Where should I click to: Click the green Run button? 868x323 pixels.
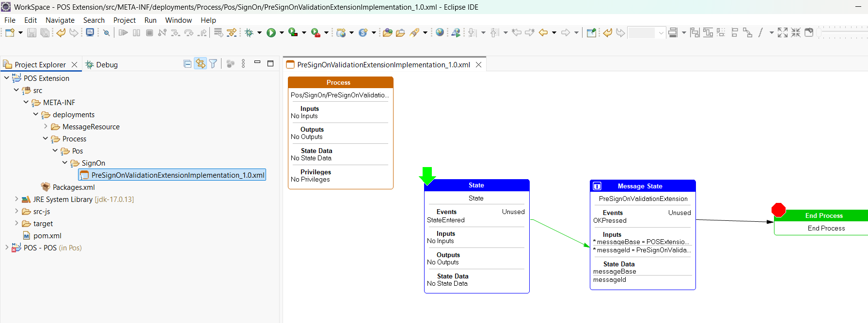tap(271, 32)
